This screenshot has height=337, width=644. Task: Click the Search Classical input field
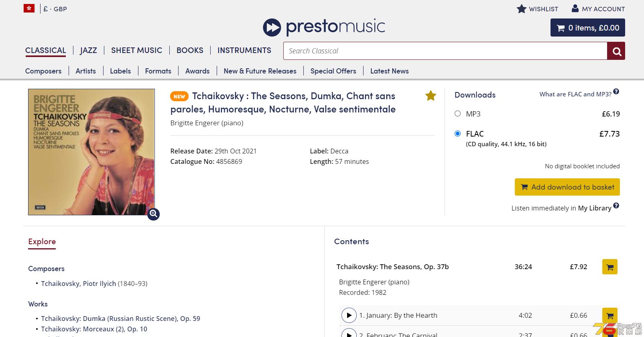coord(445,51)
